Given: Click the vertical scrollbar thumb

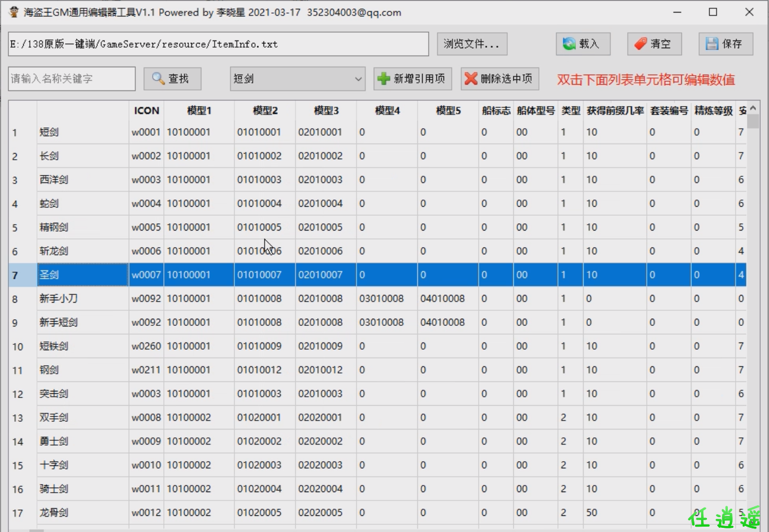Looking at the screenshot, I should [x=753, y=121].
